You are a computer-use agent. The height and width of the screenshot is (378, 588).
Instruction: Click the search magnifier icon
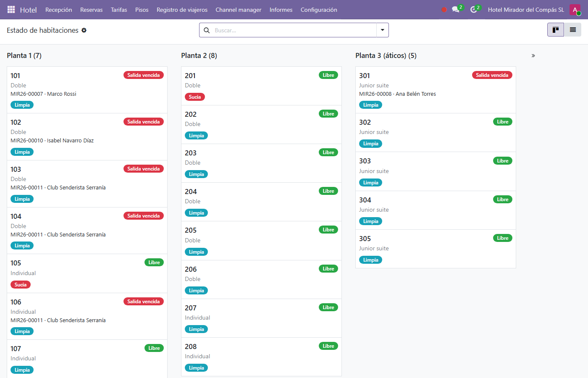click(207, 30)
